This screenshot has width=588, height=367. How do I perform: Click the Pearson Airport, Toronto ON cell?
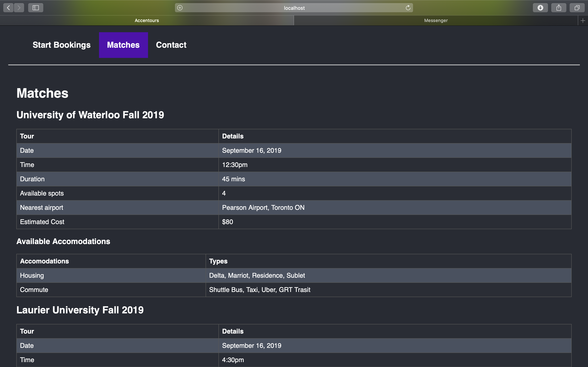tap(263, 208)
